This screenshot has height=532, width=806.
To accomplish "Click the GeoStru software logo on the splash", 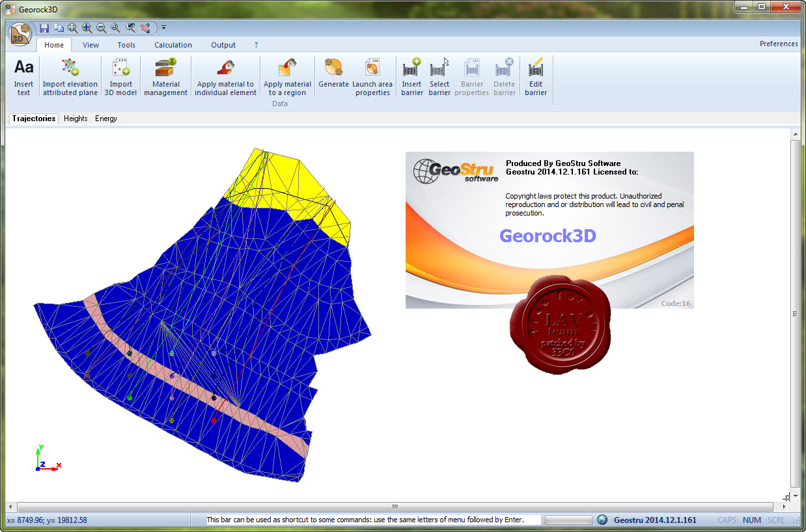I will [455, 171].
